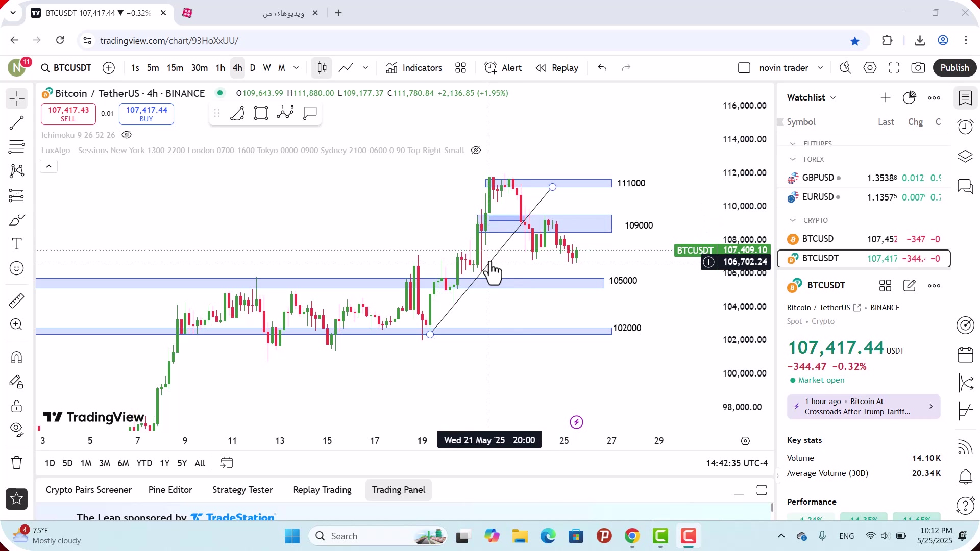Select GBPUSD in watchlist
This screenshot has height=551, width=980.
pos(864,178)
